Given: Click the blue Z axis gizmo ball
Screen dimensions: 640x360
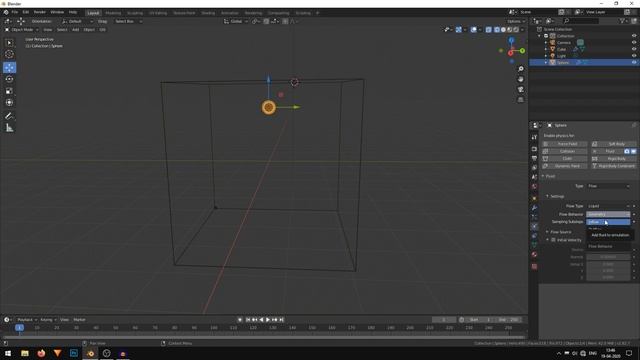Looking at the screenshot, I should click(511, 40).
